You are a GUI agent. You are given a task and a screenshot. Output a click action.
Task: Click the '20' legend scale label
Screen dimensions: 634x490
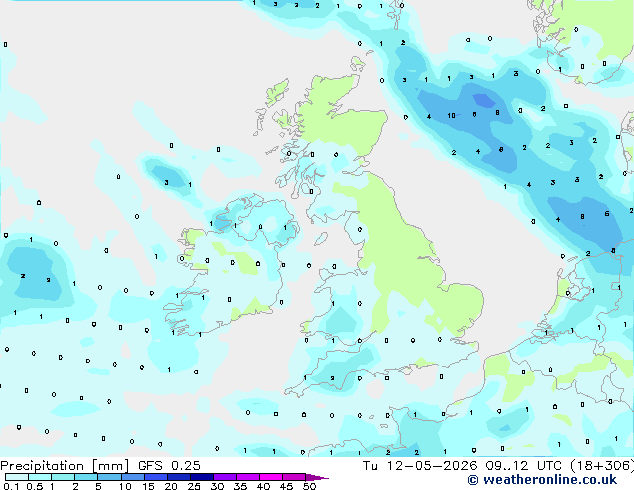pyautogui.click(x=171, y=486)
